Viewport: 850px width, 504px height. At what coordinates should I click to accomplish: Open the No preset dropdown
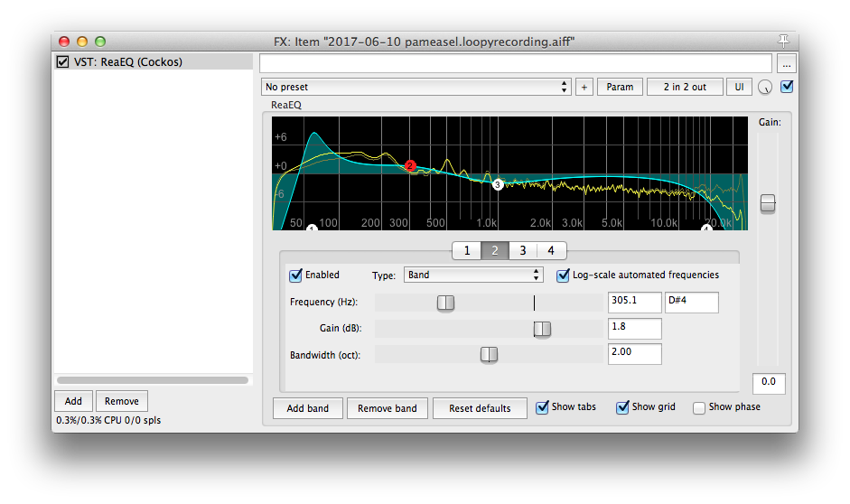pyautogui.click(x=416, y=88)
